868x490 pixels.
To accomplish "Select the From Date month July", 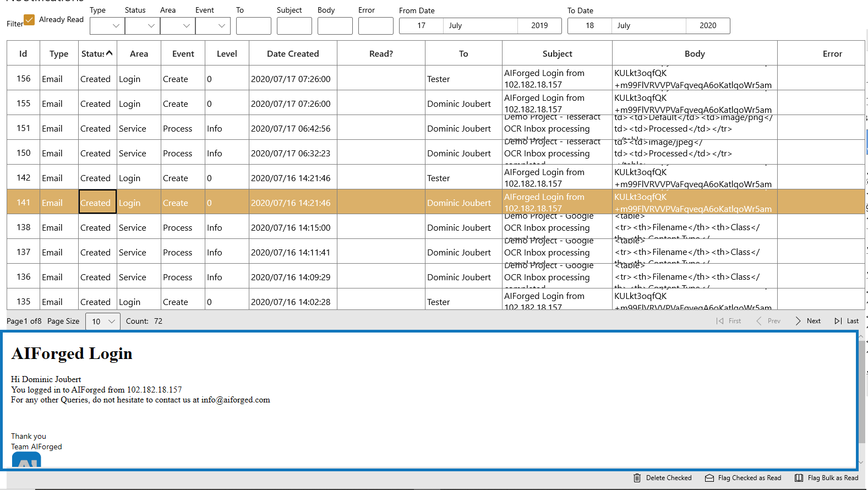I will coord(481,26).
